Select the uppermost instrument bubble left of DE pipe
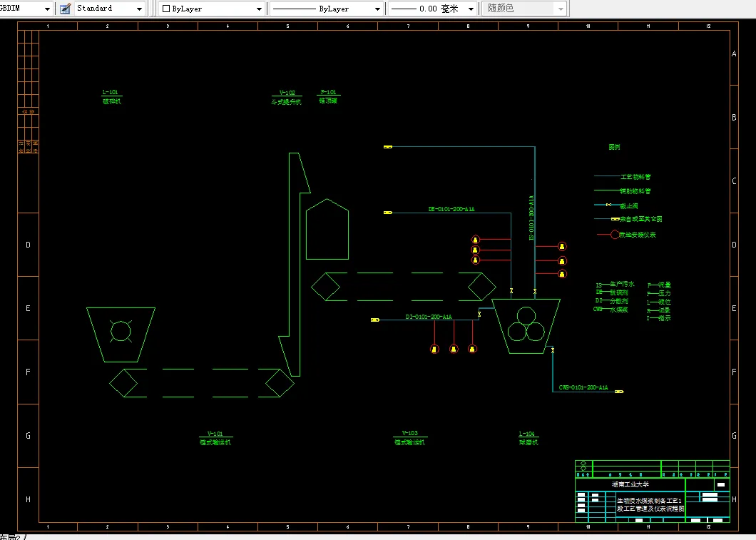756x540 pixels. (476, 240)
